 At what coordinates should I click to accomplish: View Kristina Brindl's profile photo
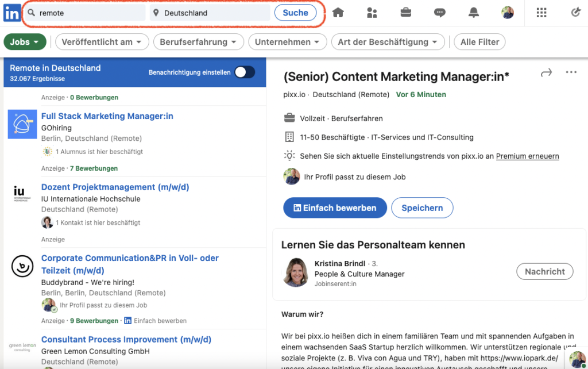pyautogui.click(x=296, y=272)
